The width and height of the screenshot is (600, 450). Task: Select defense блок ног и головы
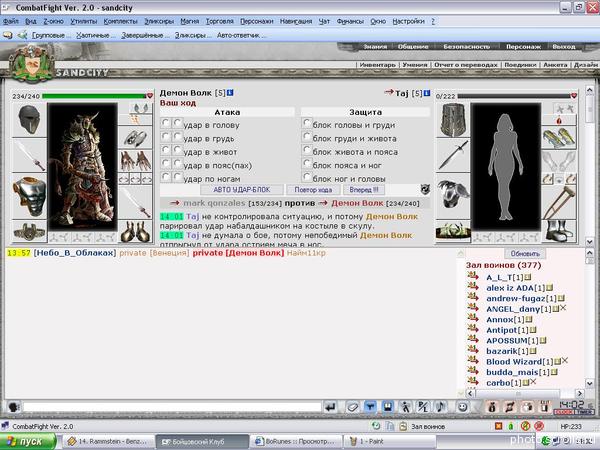click(x=307, y=177)
